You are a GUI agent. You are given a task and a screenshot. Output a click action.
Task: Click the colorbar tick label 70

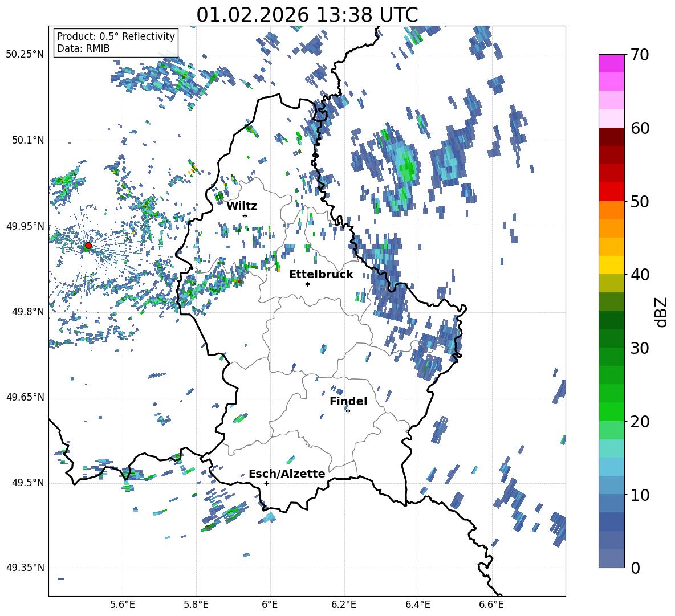(640, 55)
